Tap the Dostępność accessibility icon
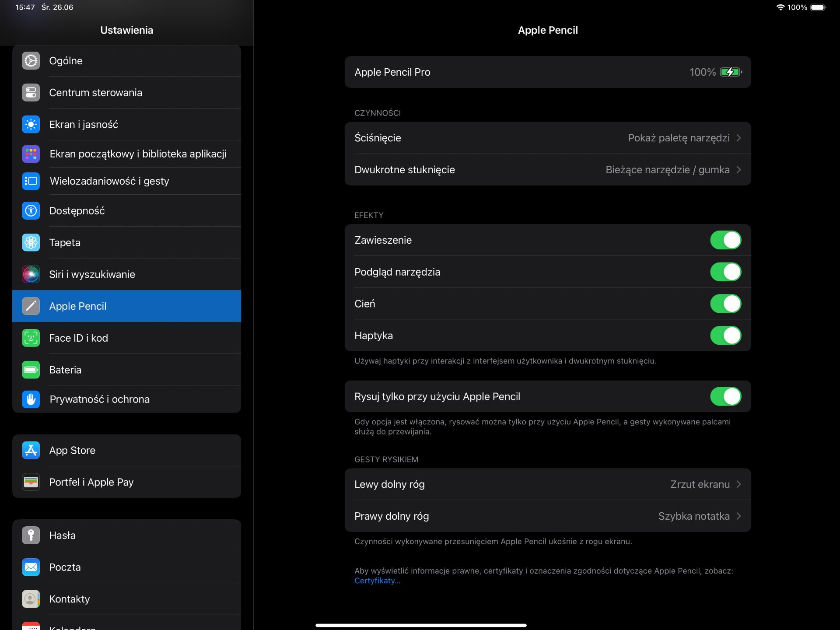Viewport: 840px width, 630px height. coord(31,211)
